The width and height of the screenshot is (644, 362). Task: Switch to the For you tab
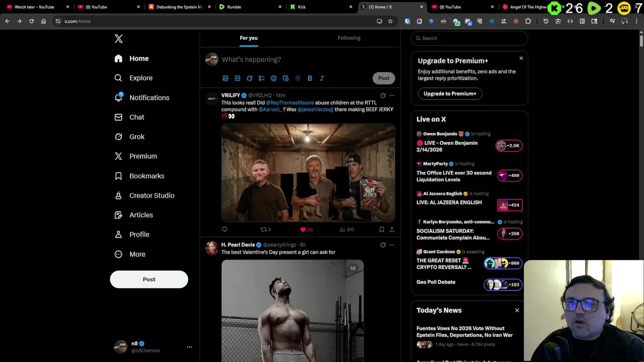(x=249, y=38)
